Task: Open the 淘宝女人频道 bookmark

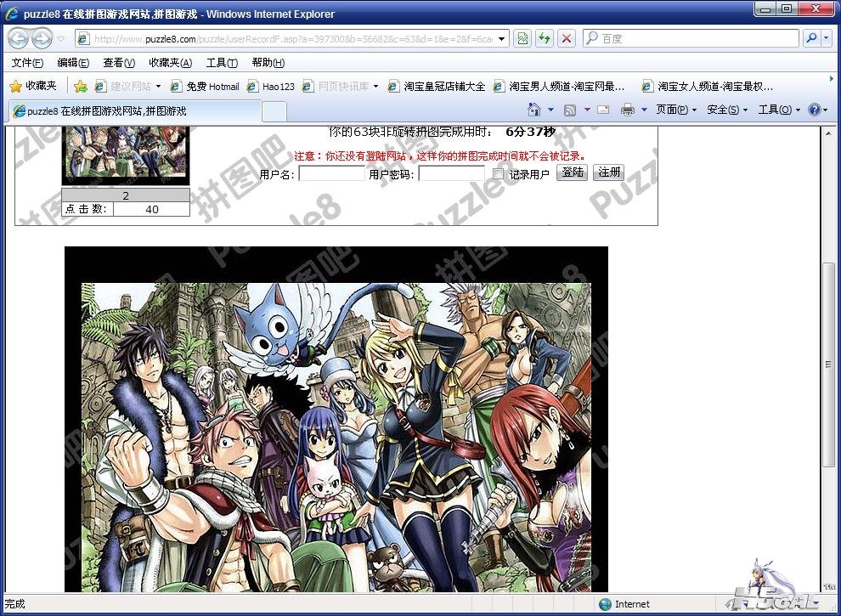Action: tap(708, 86)
